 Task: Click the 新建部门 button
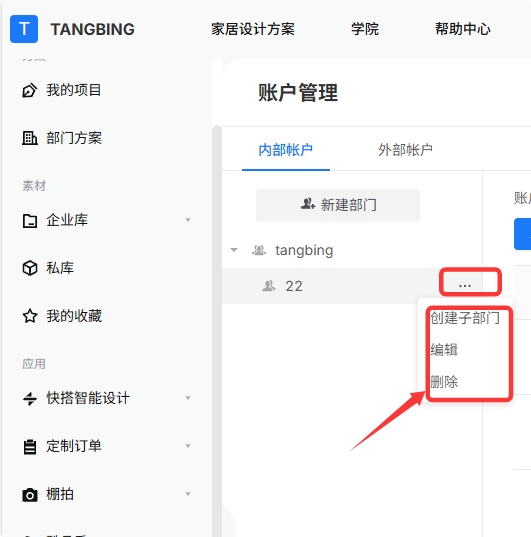(x=338, y=205)
